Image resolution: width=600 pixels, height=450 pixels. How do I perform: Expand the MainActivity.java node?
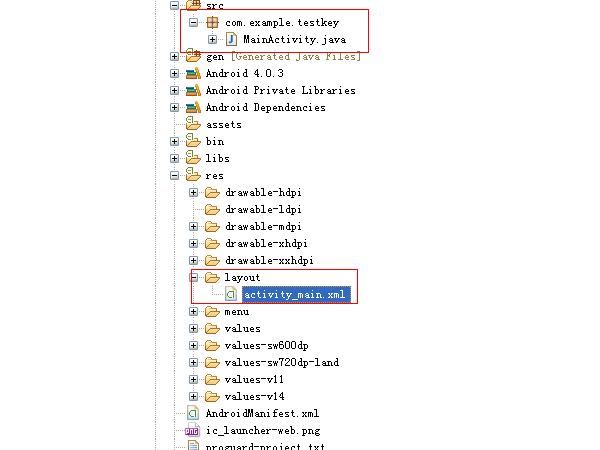212,39
